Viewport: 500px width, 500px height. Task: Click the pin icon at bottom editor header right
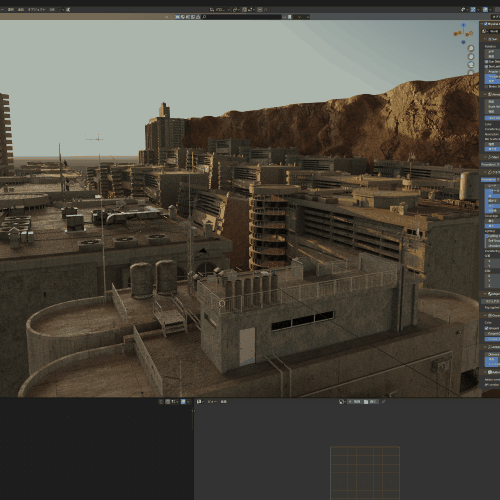(383, 402)
